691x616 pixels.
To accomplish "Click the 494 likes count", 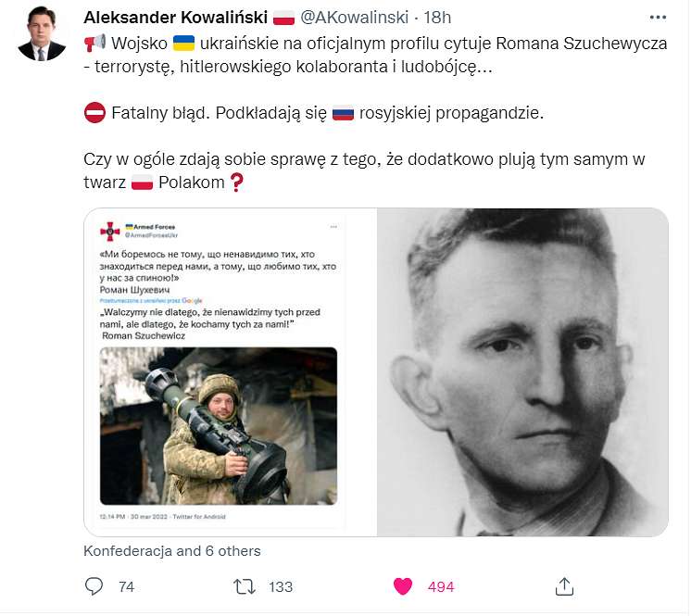I will coord(441,588).
